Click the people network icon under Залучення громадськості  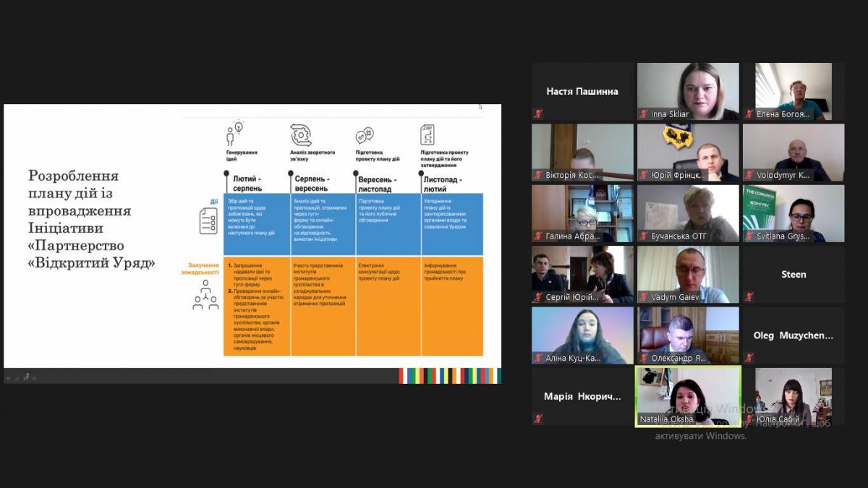click(x=205, y=296)
